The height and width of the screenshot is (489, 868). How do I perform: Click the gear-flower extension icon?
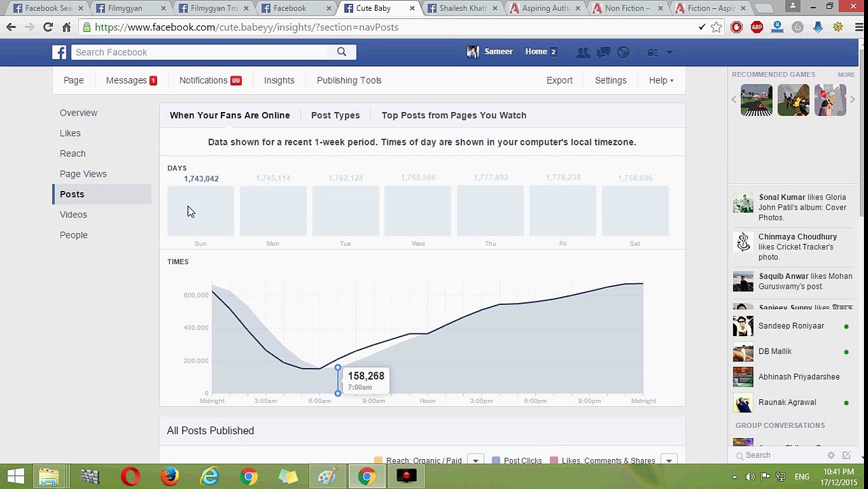point(838,27)
